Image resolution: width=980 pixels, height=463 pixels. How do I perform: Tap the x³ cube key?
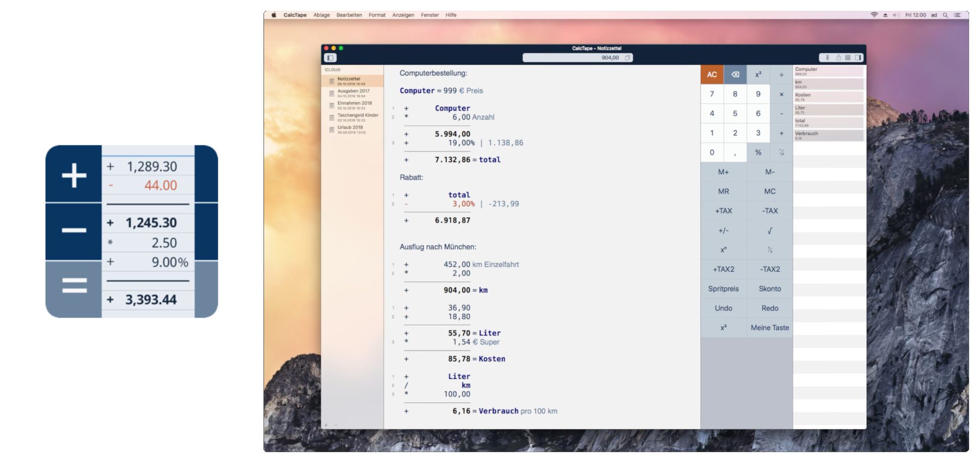(x=724, y=327)
